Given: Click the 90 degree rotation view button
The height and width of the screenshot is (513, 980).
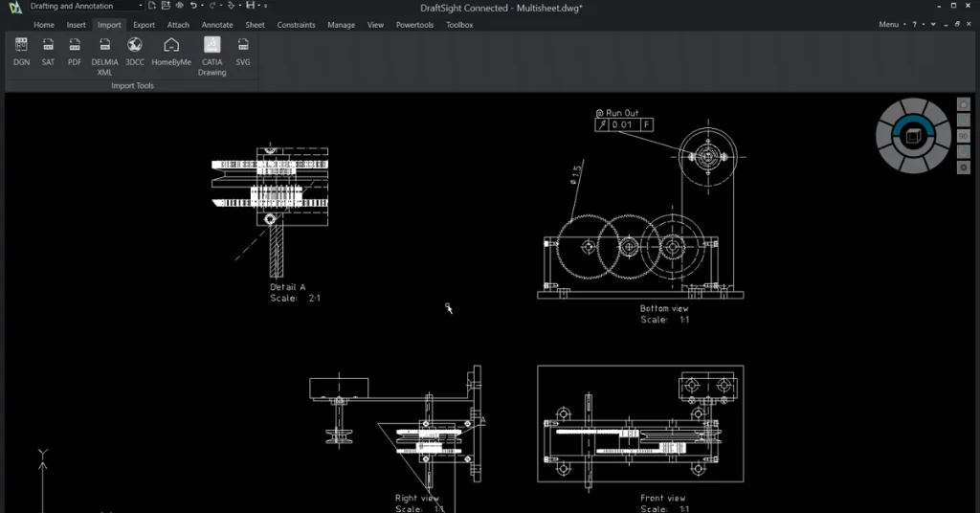Looking at the screenshot, I should click(964, 136).
